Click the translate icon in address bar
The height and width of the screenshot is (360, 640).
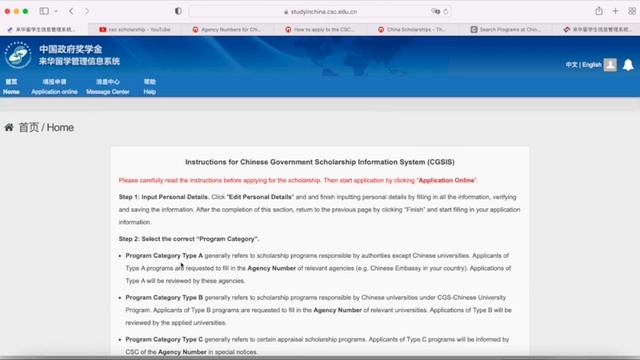436,11
